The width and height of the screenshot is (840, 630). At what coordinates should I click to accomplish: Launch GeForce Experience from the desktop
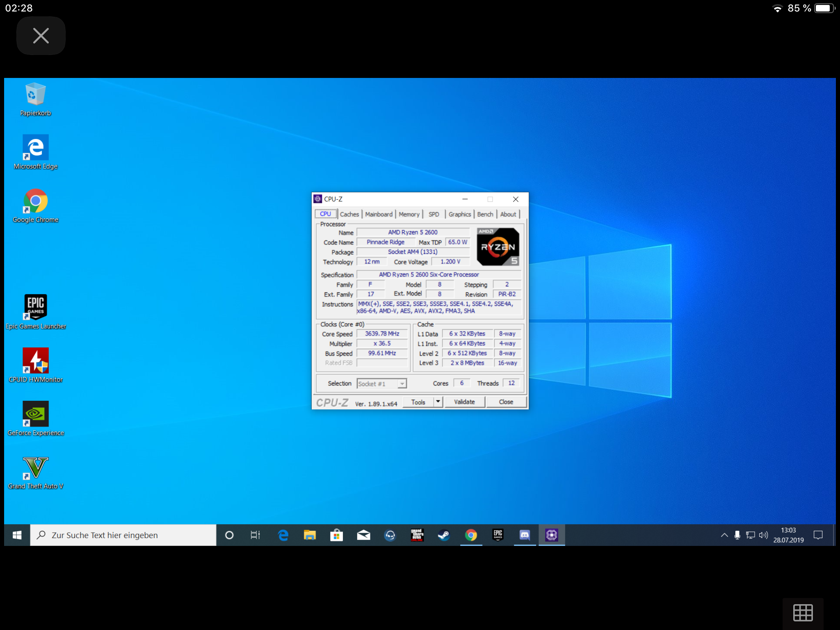tap(36, 413)
